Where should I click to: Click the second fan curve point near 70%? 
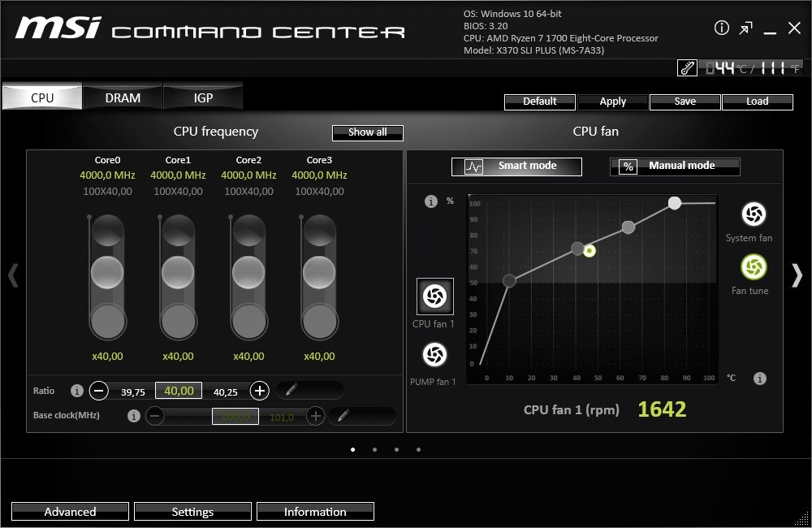577,249
